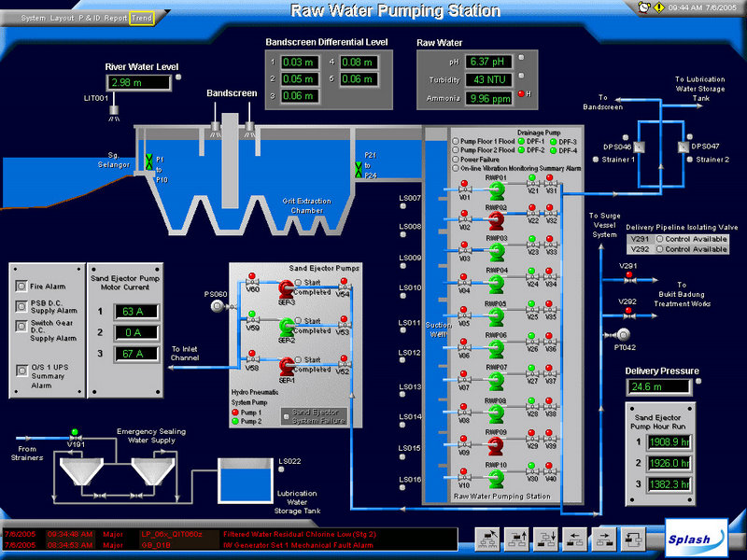Click the Generator Set 1 Mechanical Fault Alarm row
Screen dimensions: 747x560
click(231, 545)
